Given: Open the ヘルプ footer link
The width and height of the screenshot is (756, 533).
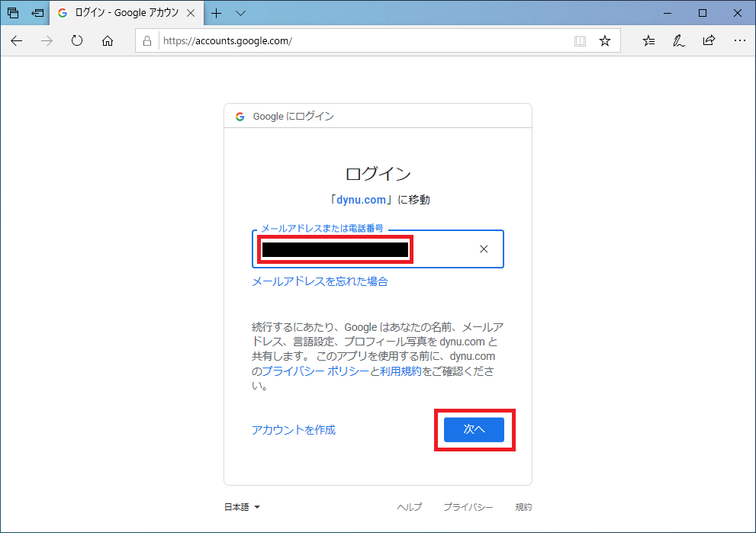Looking at the screenshot, I should coord(410,507).
